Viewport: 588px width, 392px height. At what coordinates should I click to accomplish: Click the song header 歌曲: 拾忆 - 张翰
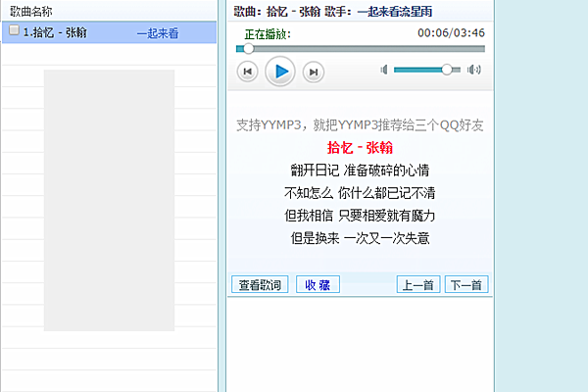(x=276, y=12)
